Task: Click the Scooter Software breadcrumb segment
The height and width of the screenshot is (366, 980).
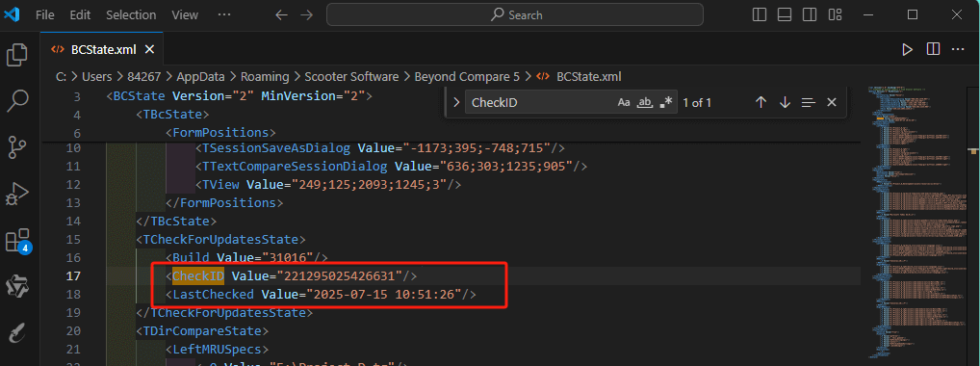Action: 351,77
